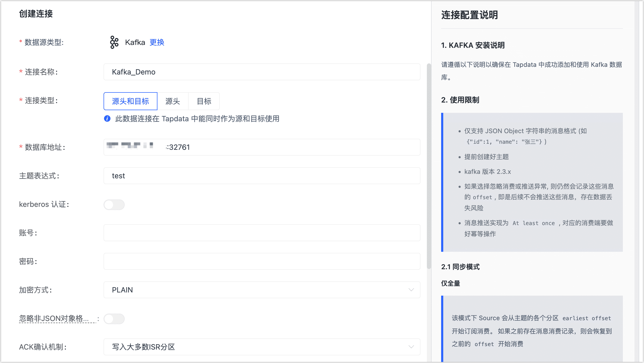
Task: Click the 连接名称 field containing Kafka_Demo
Action: pyautogui.click(x=262, y=72)
